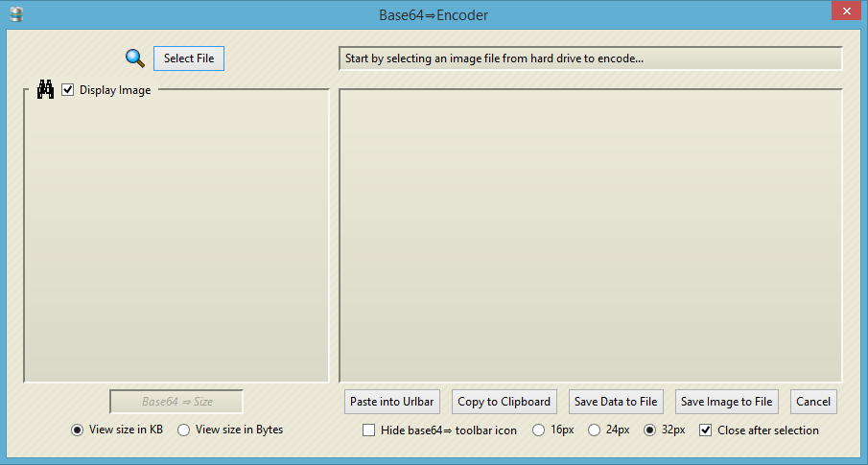Disable the Close after selection option
The height and width of the screenshot is (465, 868).
(x=706, y=430)
